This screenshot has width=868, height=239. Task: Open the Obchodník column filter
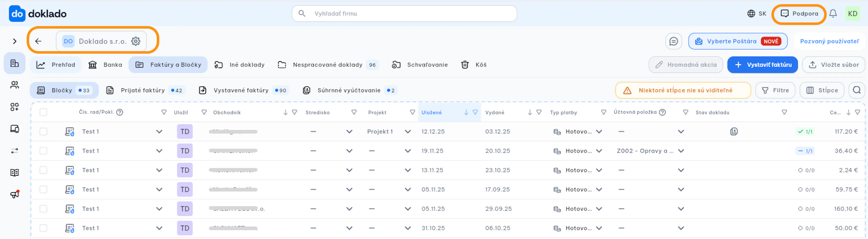click(x=295, y=112)
